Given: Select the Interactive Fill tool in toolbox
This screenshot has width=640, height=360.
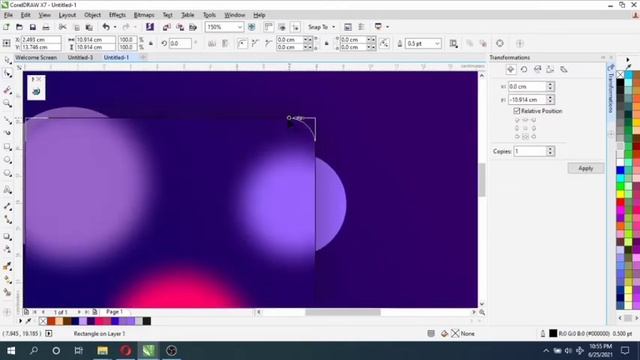Looking at the screenshot, I should [x=7, y=280].
